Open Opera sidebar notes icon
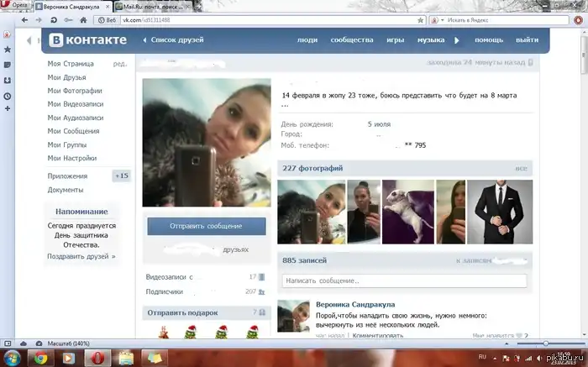Image resolution: width=588 pixels, height=367 pixels. click(7, 65)
